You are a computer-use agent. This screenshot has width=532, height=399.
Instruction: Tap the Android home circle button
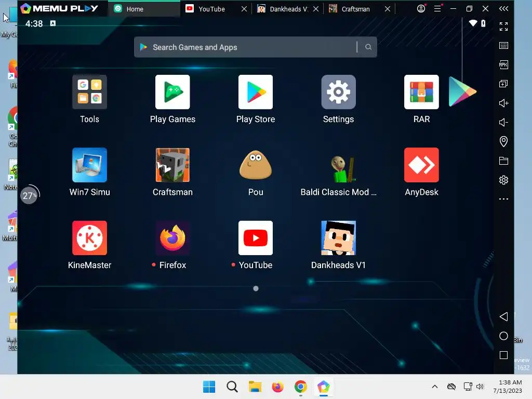tap(503, 336)
